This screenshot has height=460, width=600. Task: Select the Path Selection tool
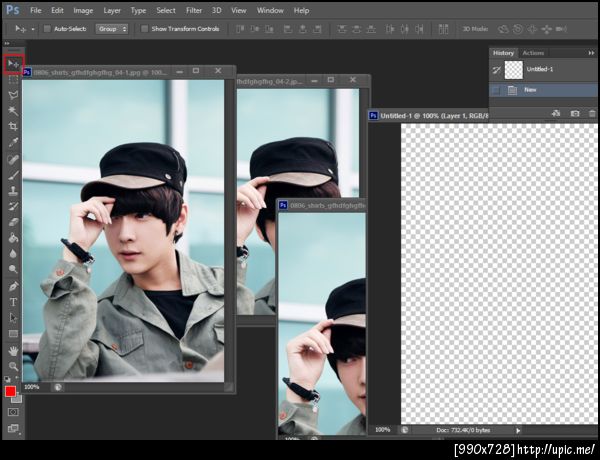click(x=13, y=318)
